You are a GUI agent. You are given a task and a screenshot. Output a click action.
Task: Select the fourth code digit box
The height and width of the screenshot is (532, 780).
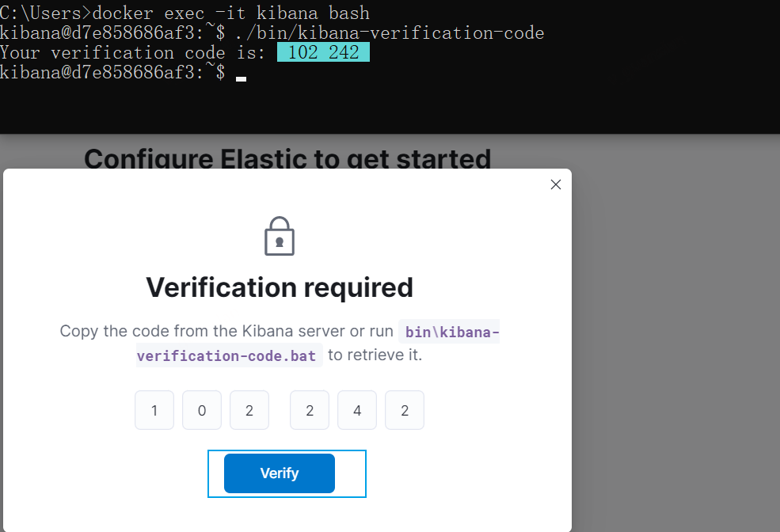click(x=310, y=410)
